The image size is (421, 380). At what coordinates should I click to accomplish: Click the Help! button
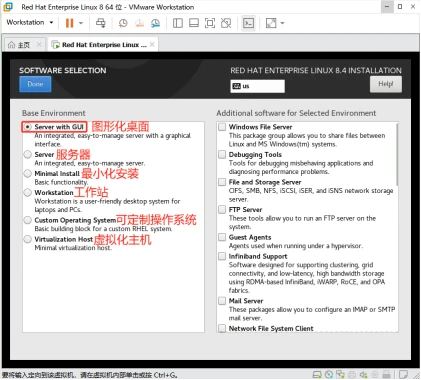(386, 84)
